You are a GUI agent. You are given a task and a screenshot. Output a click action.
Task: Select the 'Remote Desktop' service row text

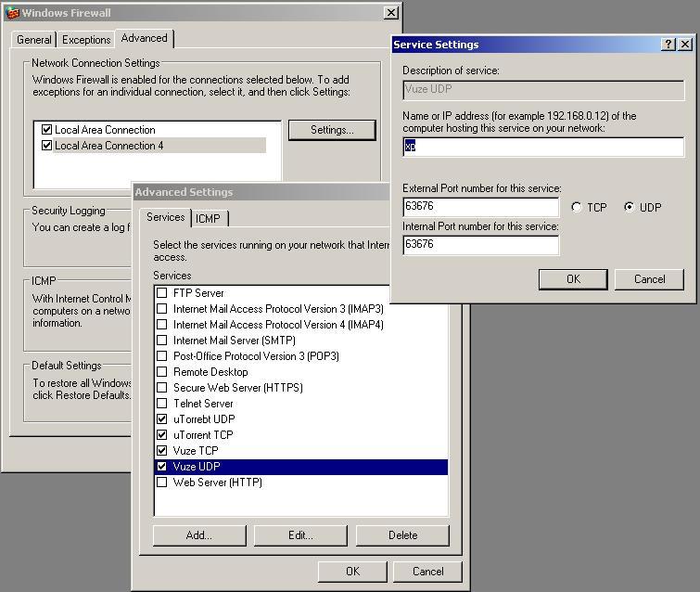point(210,372)
